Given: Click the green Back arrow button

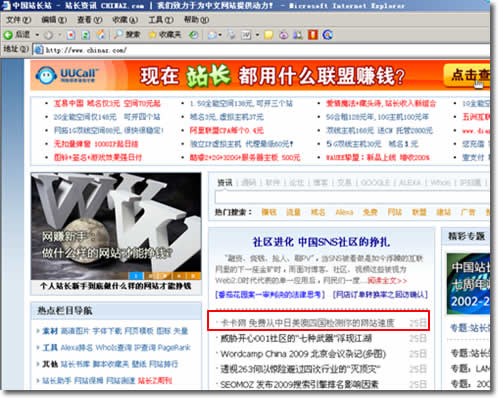Looking at the screenshot, I should tap(8, 35).
